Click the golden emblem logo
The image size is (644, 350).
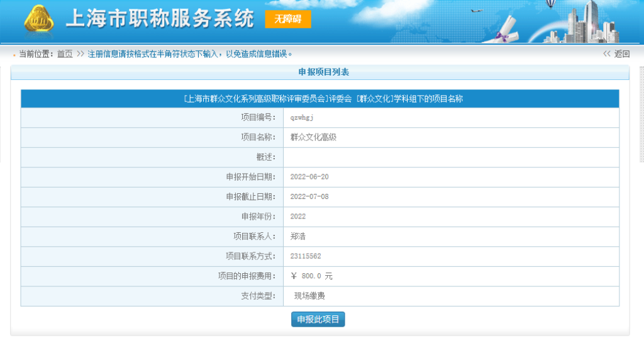pyautogui.click(x=39, y=21)
